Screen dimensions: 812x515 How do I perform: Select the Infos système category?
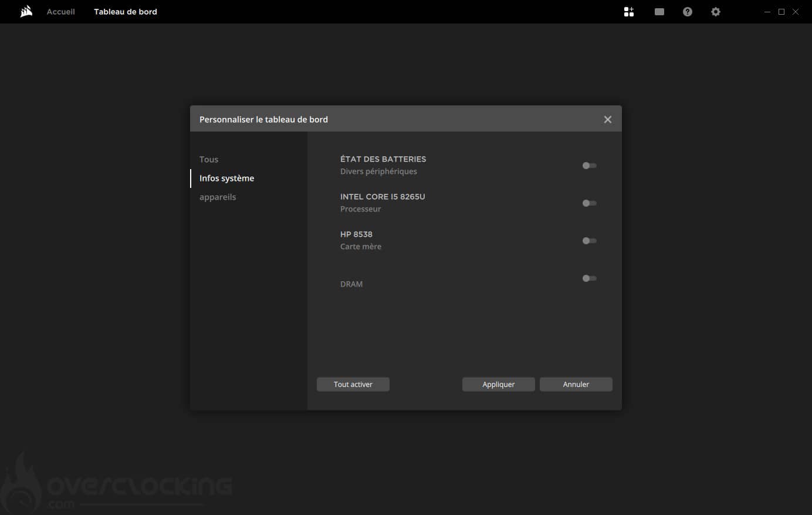226,178
